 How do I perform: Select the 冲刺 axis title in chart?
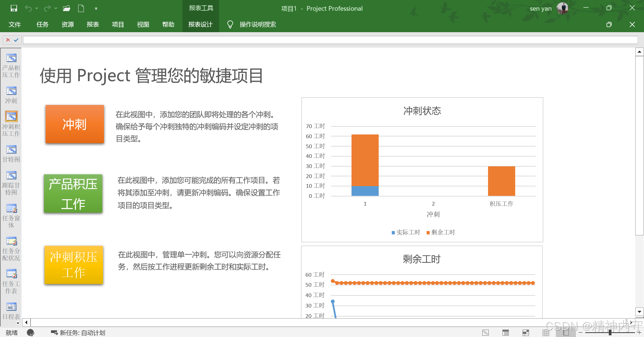[x=433, y=214]
